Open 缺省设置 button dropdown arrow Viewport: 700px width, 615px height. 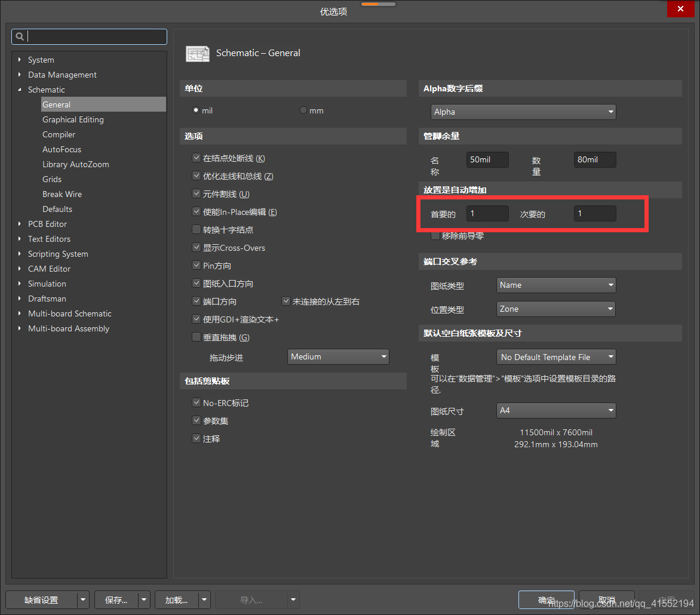83,600
